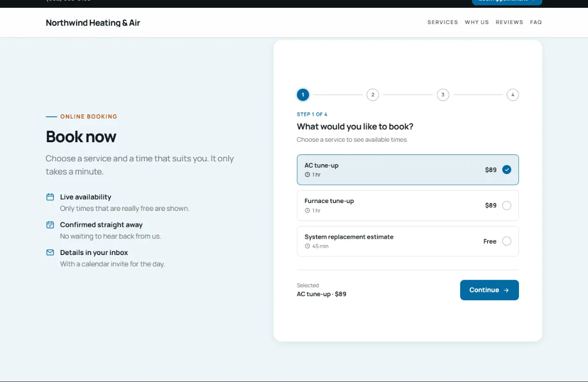Click the calendar-check icon beside Confirmed straight away
Screen dimensions: 588x382
pos(50,225)
